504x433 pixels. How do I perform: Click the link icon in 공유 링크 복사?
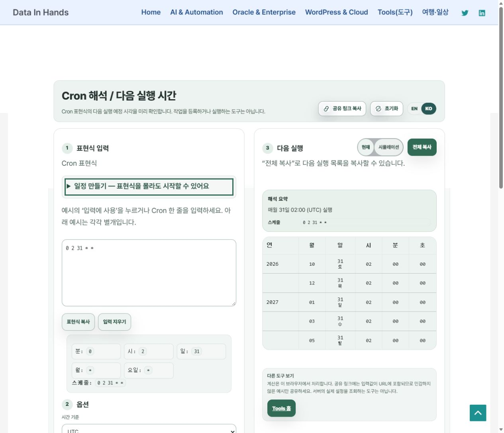(x=326, y=108)
